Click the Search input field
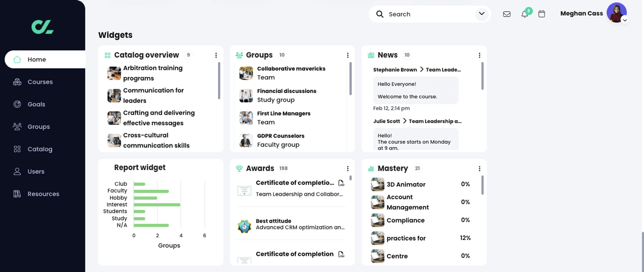644x272 pixels. pos(429,14)
